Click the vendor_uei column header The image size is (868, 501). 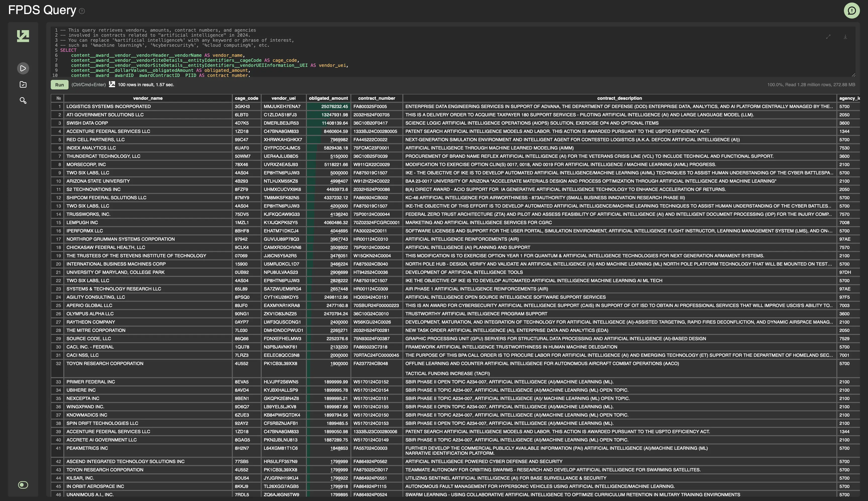point(283,98)
